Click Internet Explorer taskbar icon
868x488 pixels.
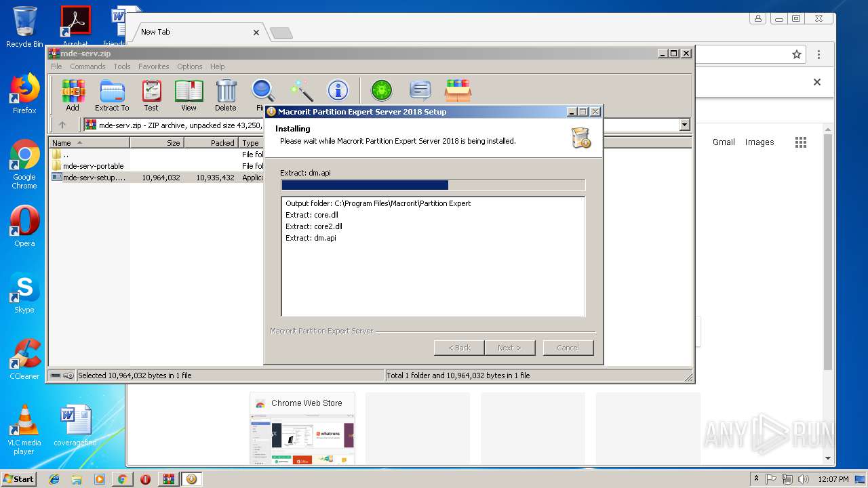[54, 479]
